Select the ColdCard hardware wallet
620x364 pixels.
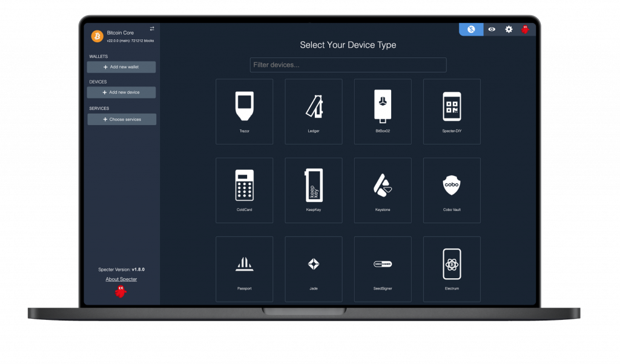click(x=244, y=190)
